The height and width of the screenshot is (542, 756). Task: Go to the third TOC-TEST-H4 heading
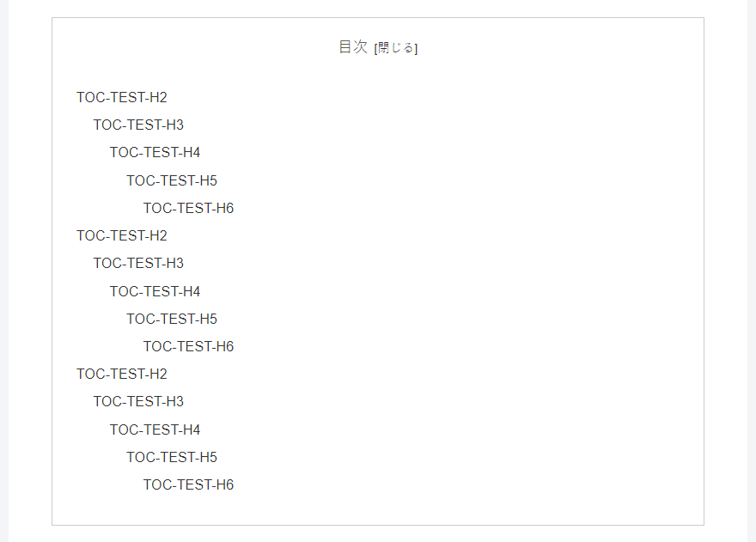click(x=155, y=429)
